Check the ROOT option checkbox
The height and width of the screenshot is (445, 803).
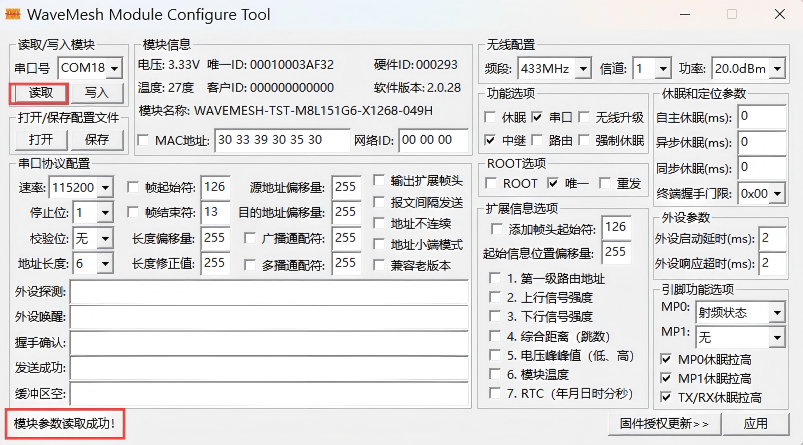point(491,183)
